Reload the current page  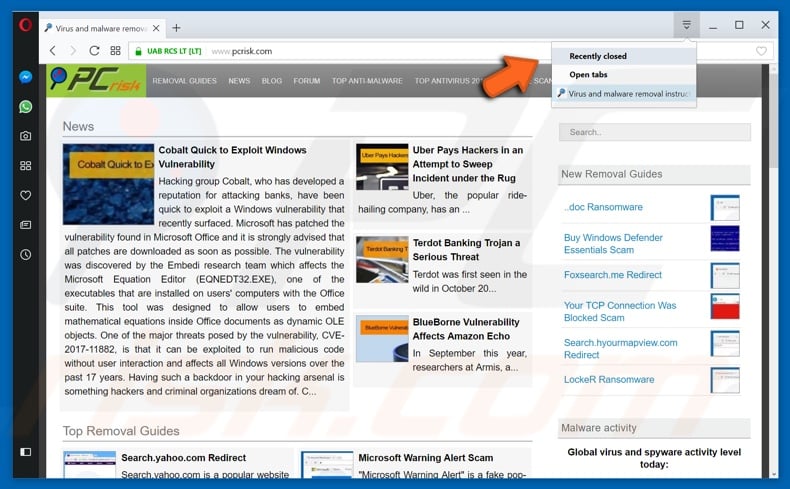point(94,51)
